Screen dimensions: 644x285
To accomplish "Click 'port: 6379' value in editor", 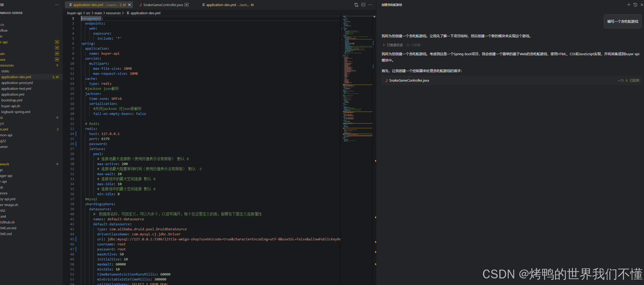I will tap(105, 139).
